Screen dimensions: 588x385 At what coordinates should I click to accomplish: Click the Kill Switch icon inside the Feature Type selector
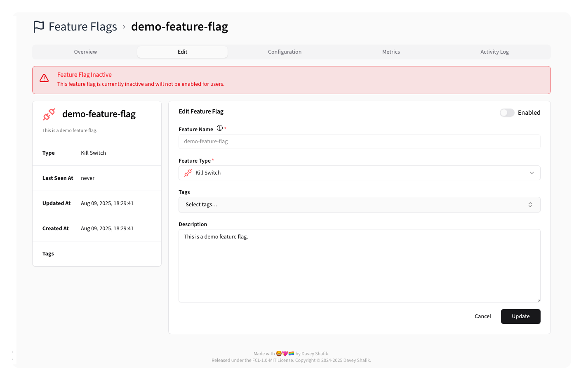tap(188, 173)
